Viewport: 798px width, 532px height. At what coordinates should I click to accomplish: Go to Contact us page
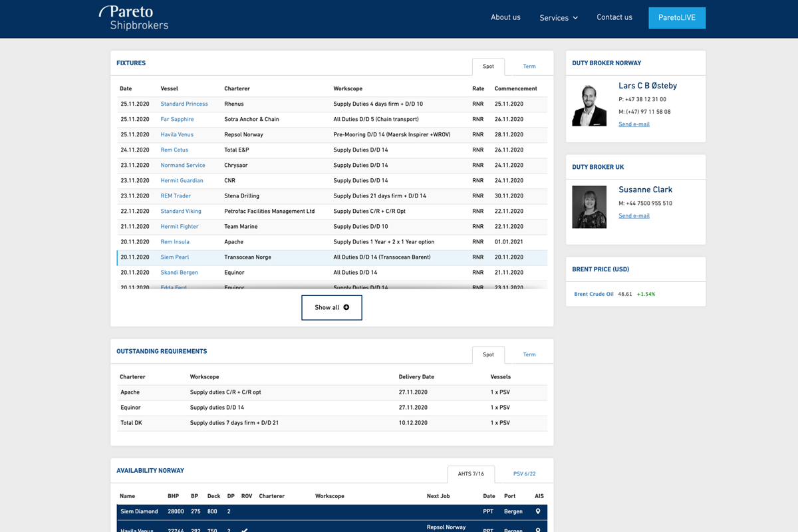click(x=614, y=17)
